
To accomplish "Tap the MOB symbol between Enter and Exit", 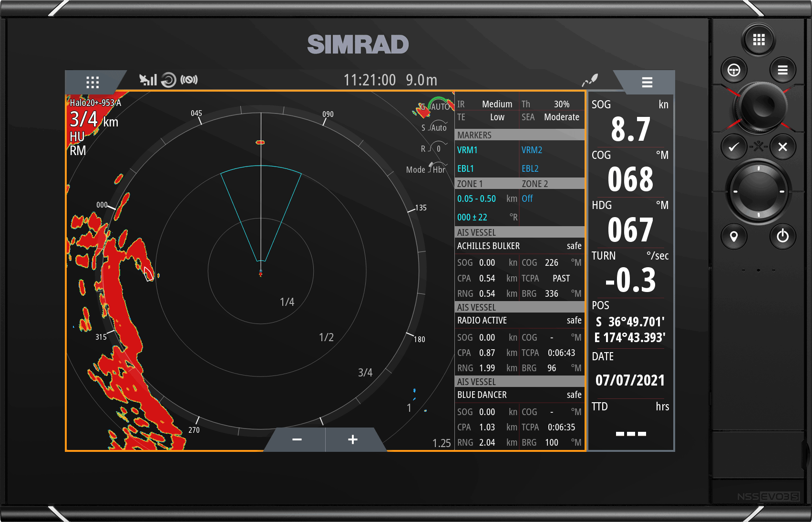I will point(758,146).
